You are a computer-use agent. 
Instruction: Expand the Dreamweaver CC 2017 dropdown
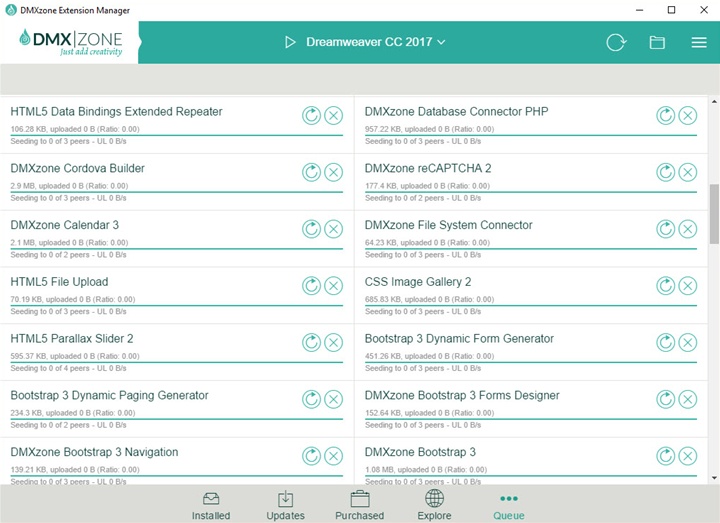click(x=376, y=42)
